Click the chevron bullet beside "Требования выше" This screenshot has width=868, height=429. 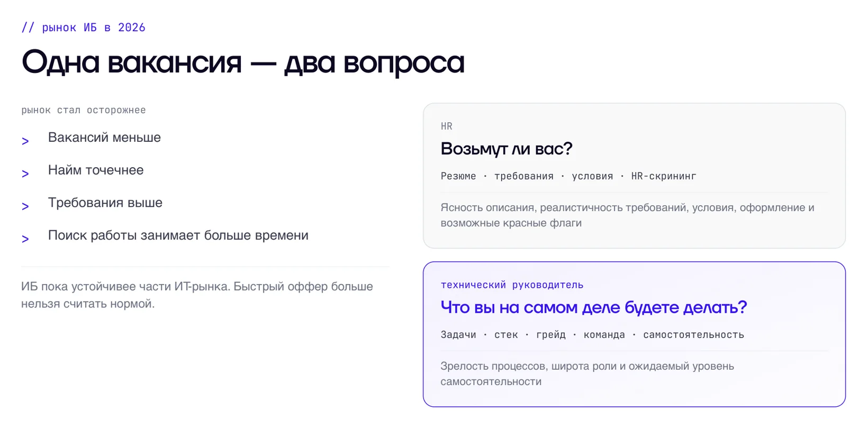pos(25,206)
